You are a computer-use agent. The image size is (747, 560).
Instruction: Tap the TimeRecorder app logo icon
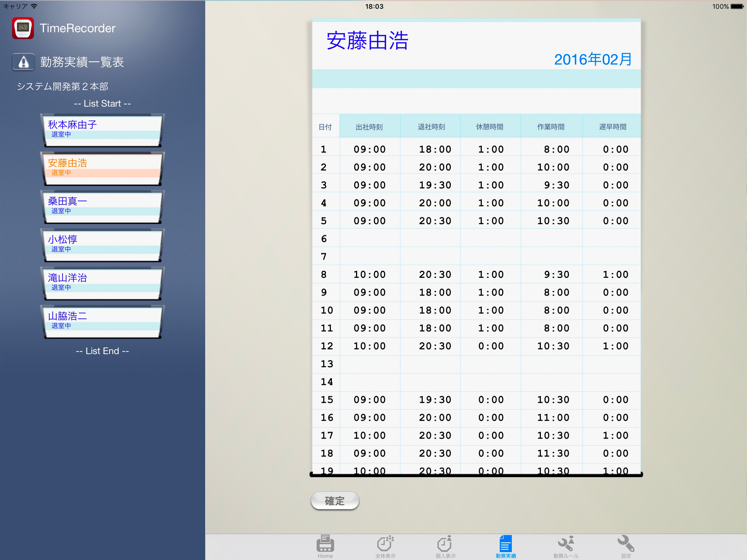click(23, 28)
